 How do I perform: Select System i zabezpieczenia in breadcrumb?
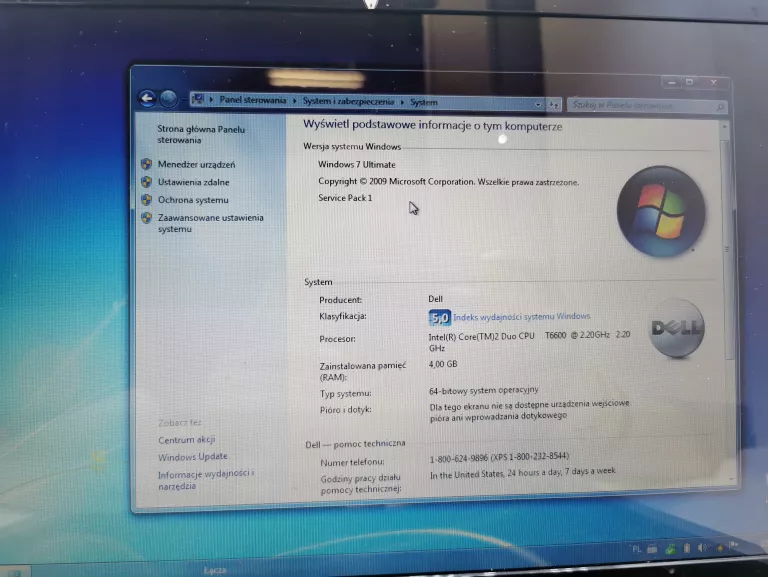coord(349,101)
